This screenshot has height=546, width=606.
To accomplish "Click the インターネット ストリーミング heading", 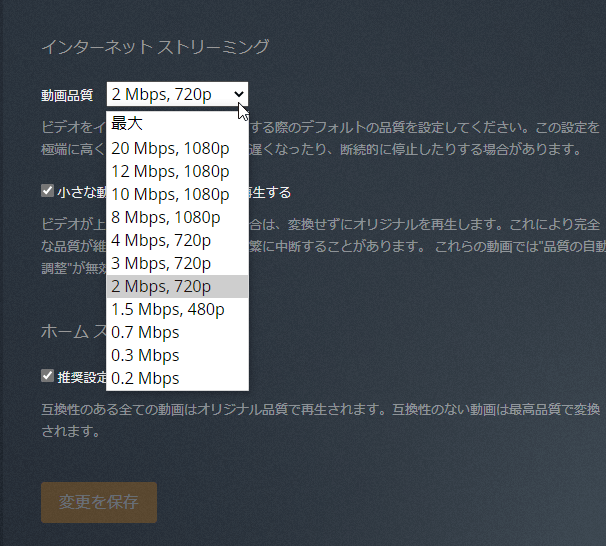I will [x=155, y=47].
